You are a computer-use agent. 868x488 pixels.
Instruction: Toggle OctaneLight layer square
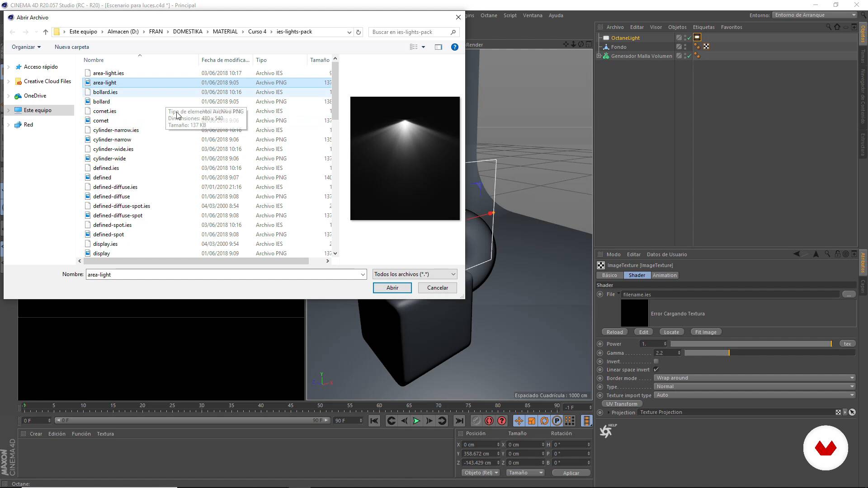[x=679, y=38]
